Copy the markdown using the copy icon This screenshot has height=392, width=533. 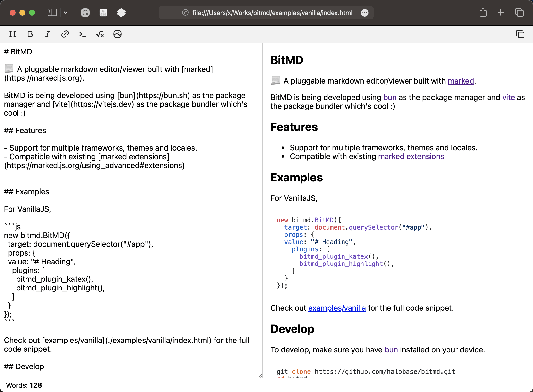pos(520,34)
